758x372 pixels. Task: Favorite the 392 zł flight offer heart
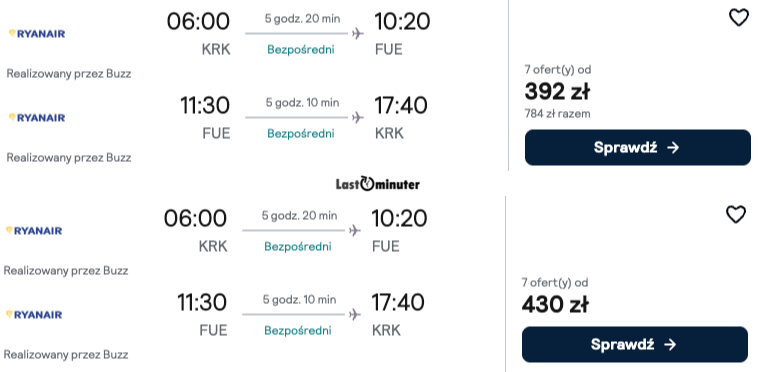[739, 18]
